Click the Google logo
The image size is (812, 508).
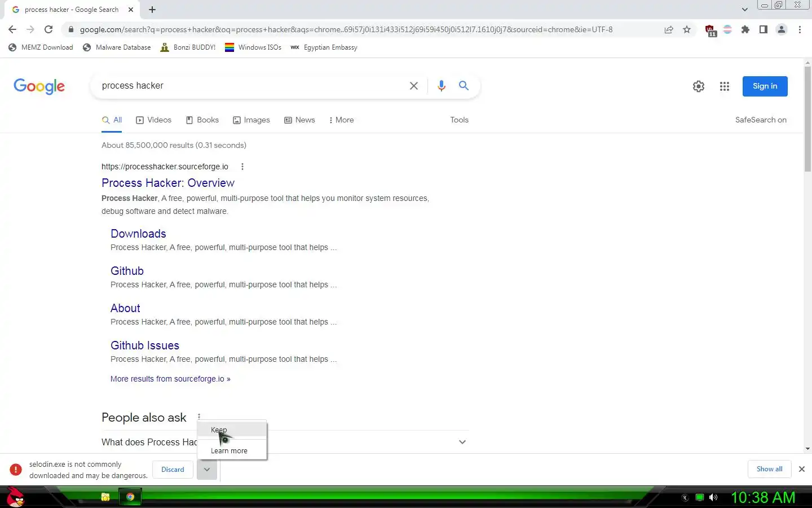pos(39,86)
